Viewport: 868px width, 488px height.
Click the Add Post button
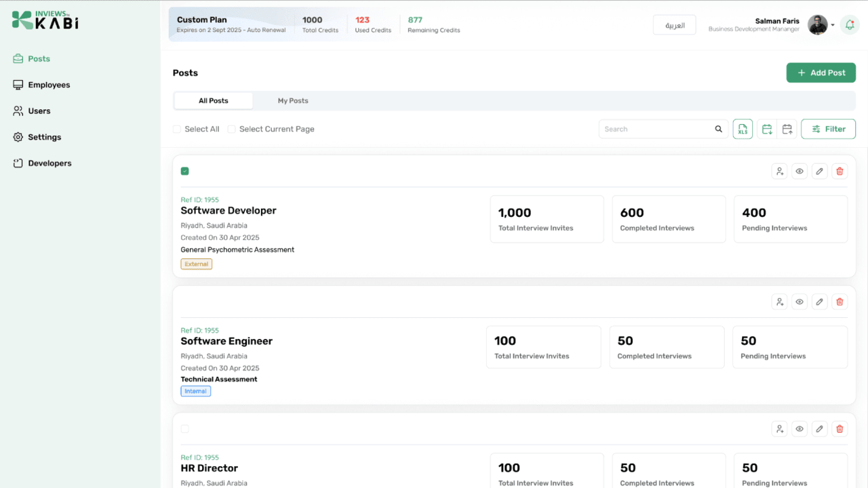click(x=821, y=73)
